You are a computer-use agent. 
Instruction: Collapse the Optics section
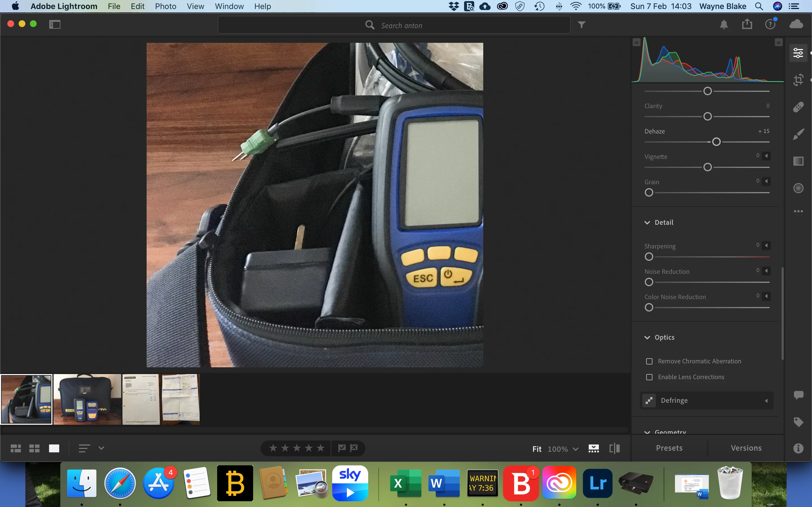(x=647, y=338)
